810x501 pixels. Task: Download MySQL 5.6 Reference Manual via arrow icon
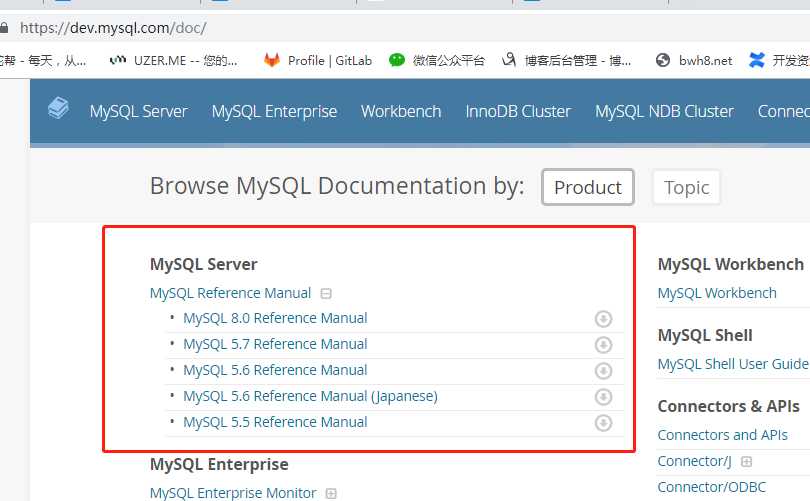click(603, 370)
